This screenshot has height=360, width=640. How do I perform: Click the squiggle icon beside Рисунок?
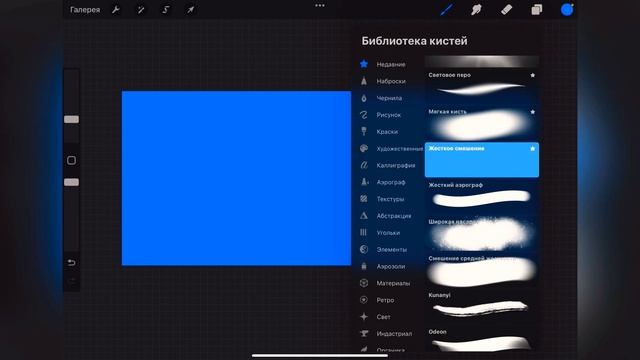pyautogui.click(x=364, y=115)
